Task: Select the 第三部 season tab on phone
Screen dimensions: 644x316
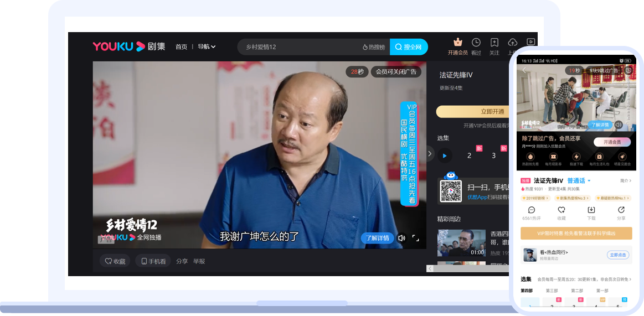Action: point(552,291)
